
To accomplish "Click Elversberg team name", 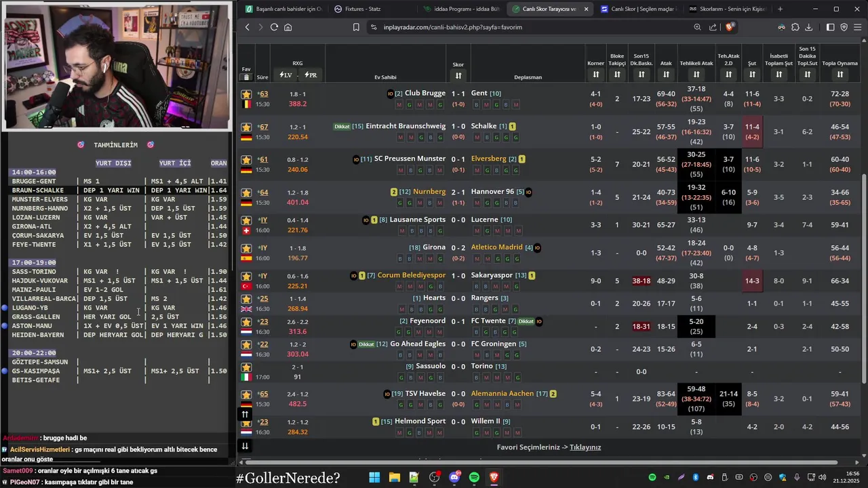I will (x=489, y=159).
